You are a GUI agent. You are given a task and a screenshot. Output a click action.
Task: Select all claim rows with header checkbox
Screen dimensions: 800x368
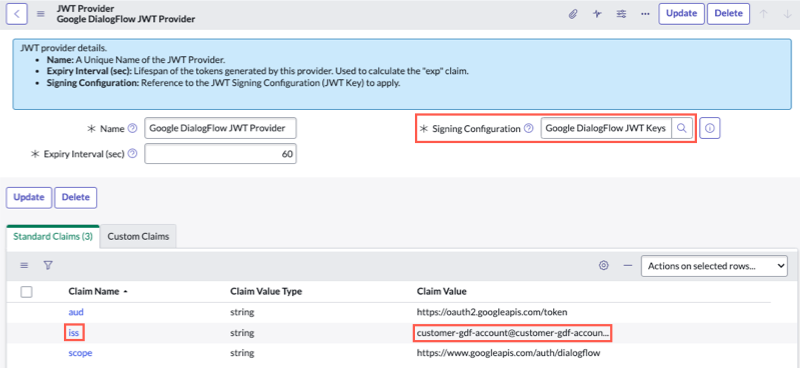pos(27,292)
